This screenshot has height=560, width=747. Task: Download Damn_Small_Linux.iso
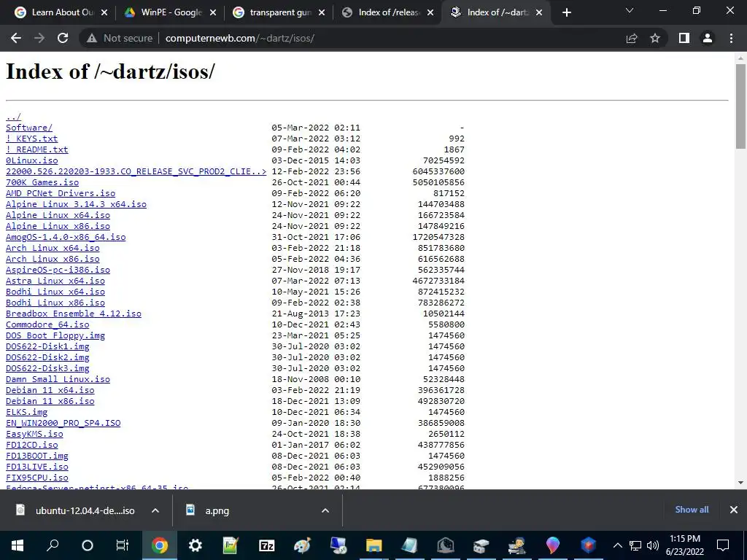coord(58,379)
